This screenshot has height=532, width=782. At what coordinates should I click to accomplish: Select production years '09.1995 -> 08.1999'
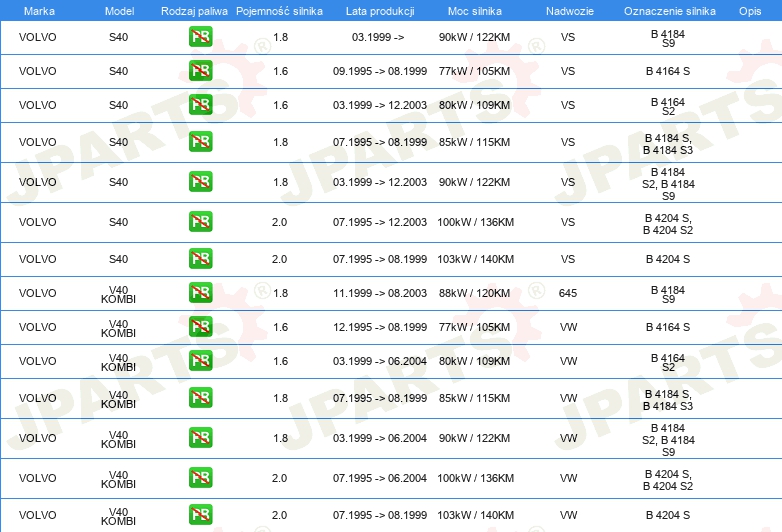point(380,71)
